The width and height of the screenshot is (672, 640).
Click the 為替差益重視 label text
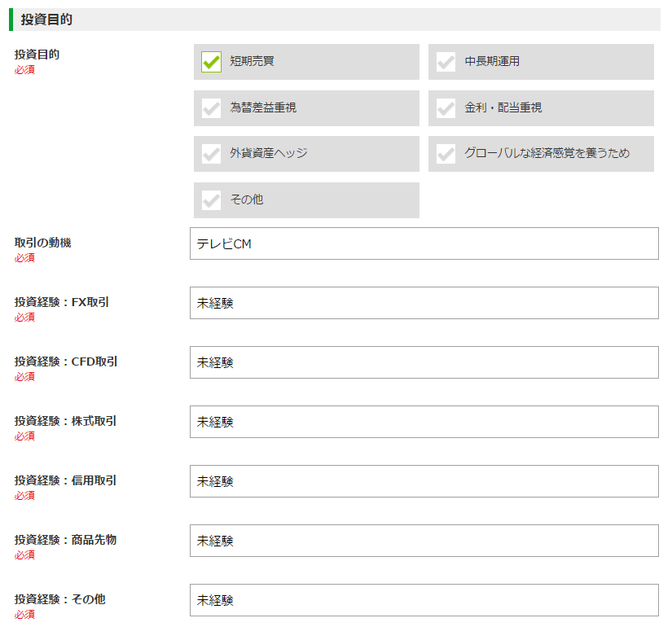tap(263, 107)
